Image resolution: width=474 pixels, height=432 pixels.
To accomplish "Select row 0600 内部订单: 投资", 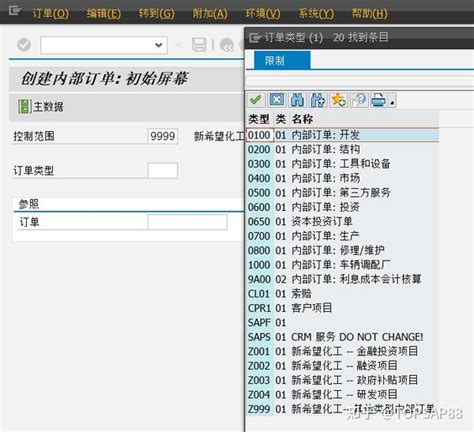I will click(343, 207).
